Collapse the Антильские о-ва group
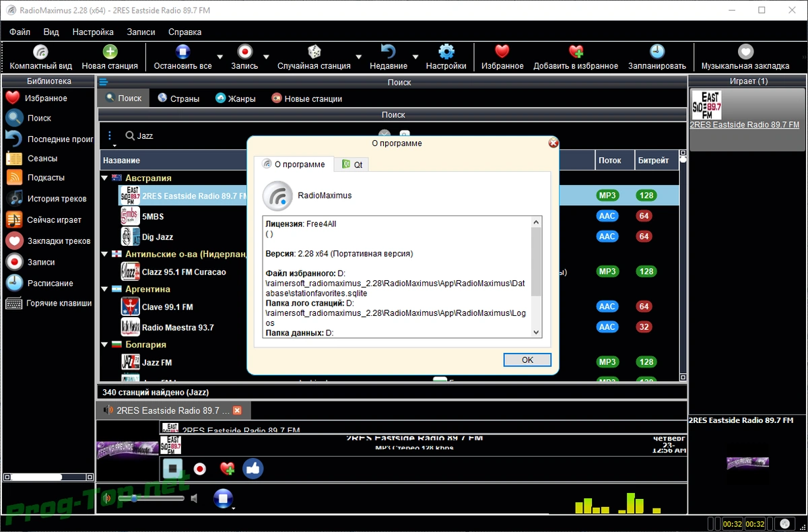The width and height of the screenshot is (808, 532). (104, 254)
